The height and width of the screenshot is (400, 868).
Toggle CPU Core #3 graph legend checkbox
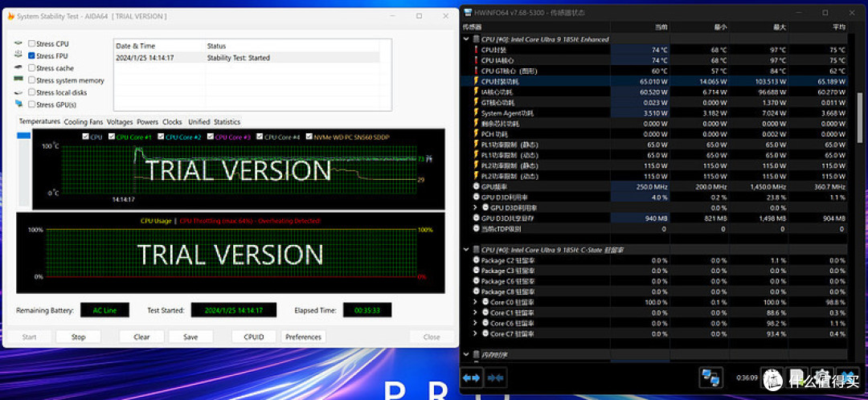click(211, 137)
